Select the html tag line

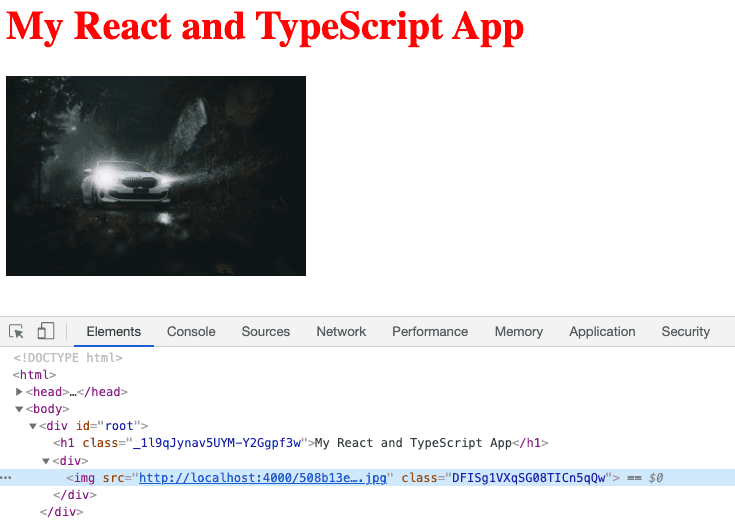pos(34,375)
